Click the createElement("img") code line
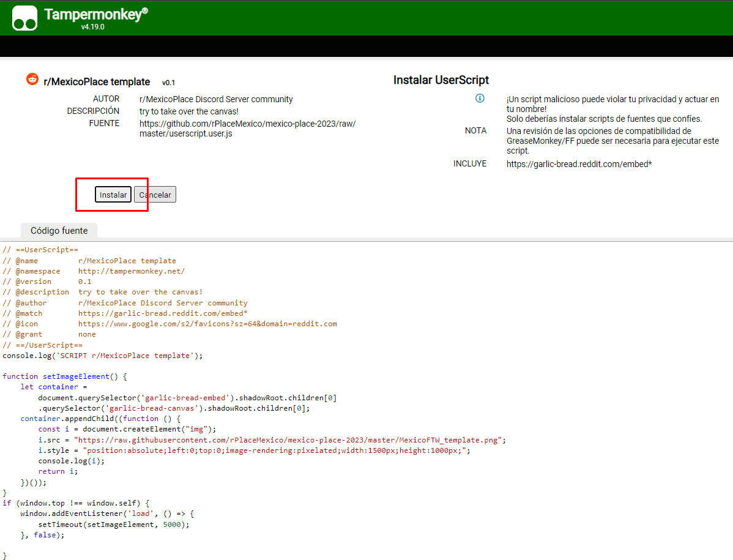This screenshot has width=733, height=560. coord(127,429)
